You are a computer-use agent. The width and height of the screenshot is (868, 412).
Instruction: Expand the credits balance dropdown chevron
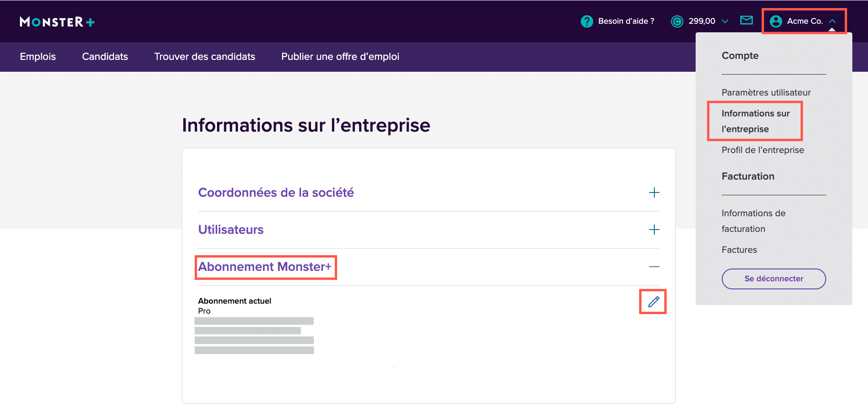point(725,21)
